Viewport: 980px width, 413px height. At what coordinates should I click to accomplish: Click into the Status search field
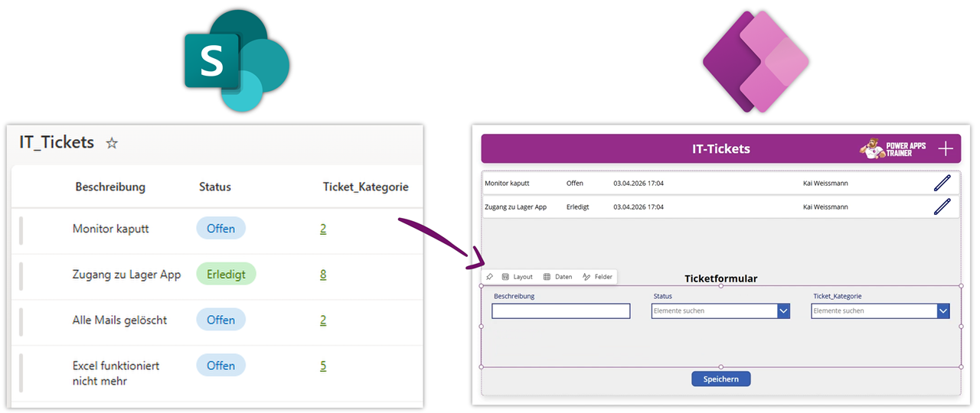[714, 311]
